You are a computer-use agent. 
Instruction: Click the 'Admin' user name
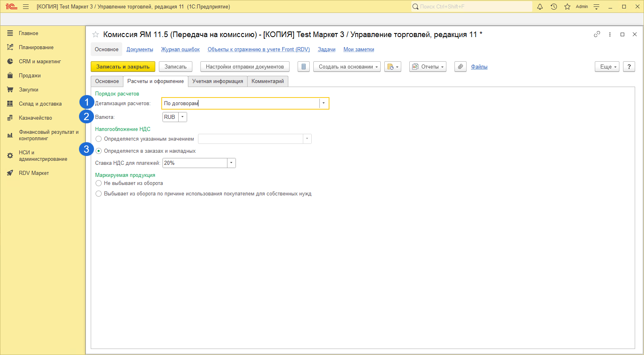[x=582, y=6]
